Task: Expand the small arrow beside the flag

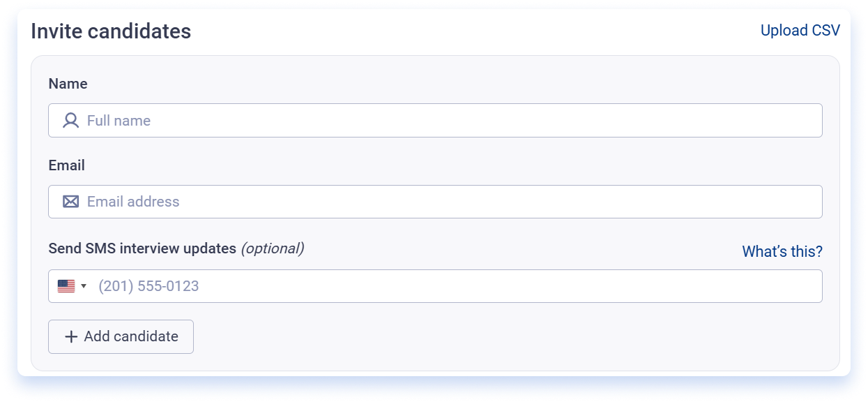Action: tap(84, 286)
